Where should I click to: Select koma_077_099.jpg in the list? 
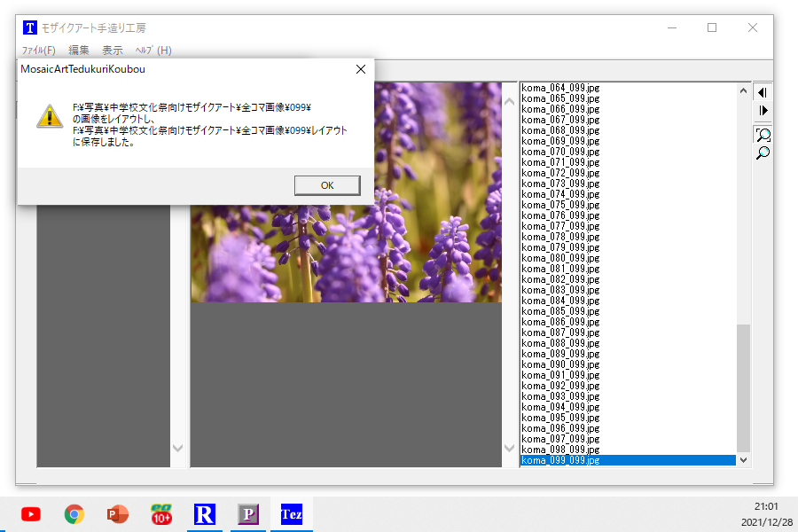pyautogui.click(x=628, y=227)
